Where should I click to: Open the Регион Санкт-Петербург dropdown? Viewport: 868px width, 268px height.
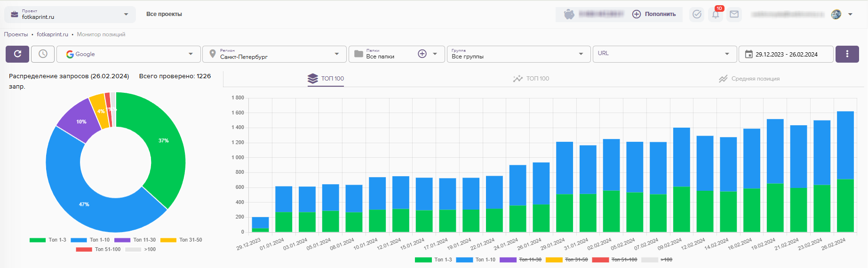click(275, 54)
